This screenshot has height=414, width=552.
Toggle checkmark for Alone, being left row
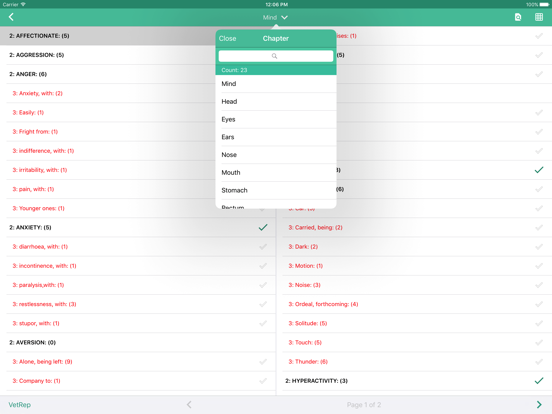[x=263, y=362]
